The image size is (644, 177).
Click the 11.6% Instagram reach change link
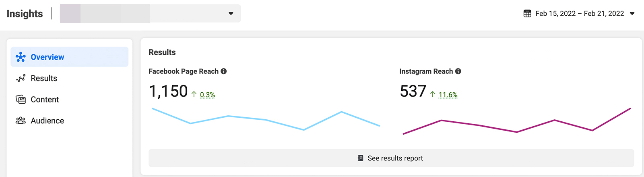tap(448, 95)
